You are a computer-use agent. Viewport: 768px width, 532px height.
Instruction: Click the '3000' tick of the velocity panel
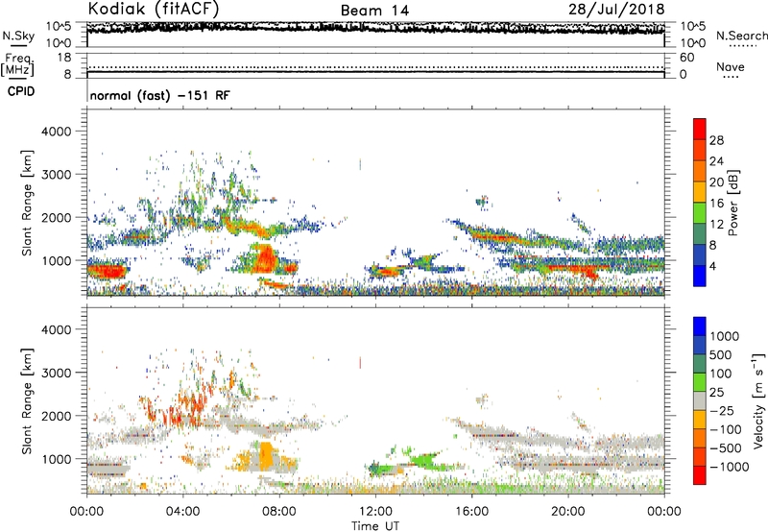(x=57, y=373)
